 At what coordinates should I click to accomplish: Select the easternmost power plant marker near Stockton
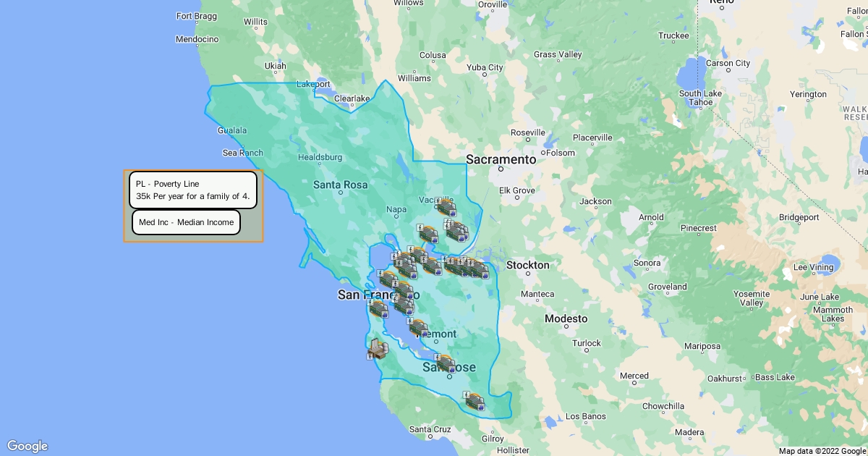tap(480, 271)
